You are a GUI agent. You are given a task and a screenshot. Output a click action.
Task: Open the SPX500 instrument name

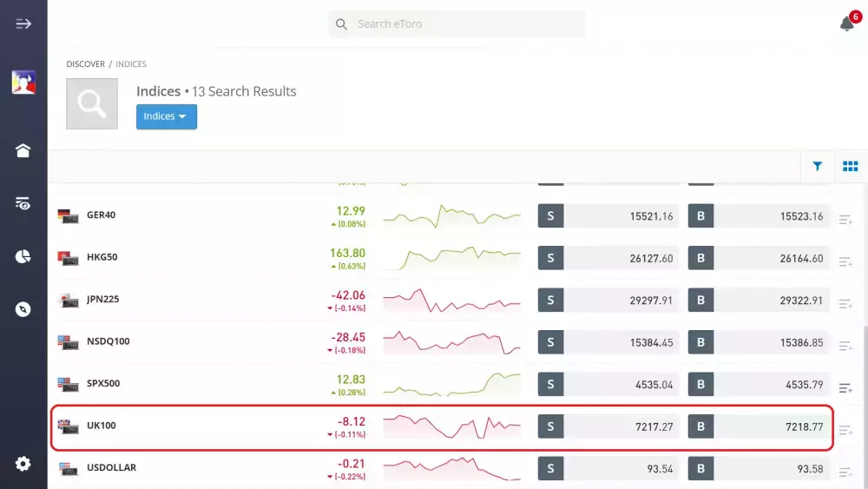point(103,383)
